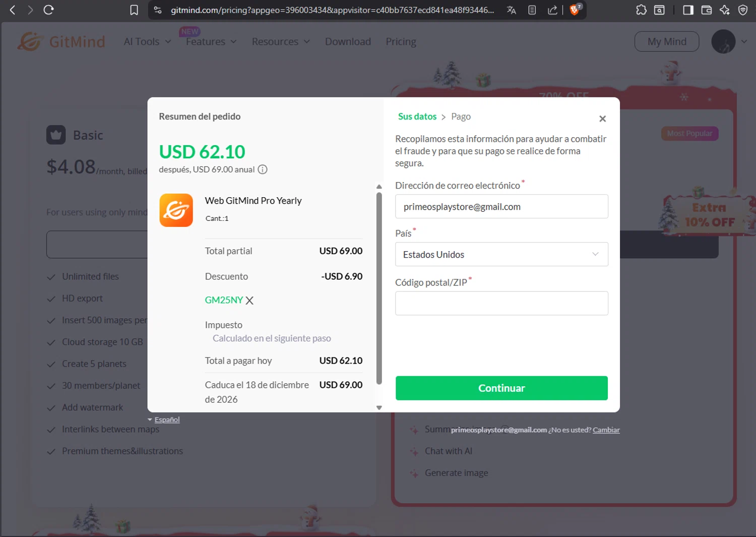Click the discount amount -USD 6.90
This screenshot has width=756, height=537.
tap(342, 276)
